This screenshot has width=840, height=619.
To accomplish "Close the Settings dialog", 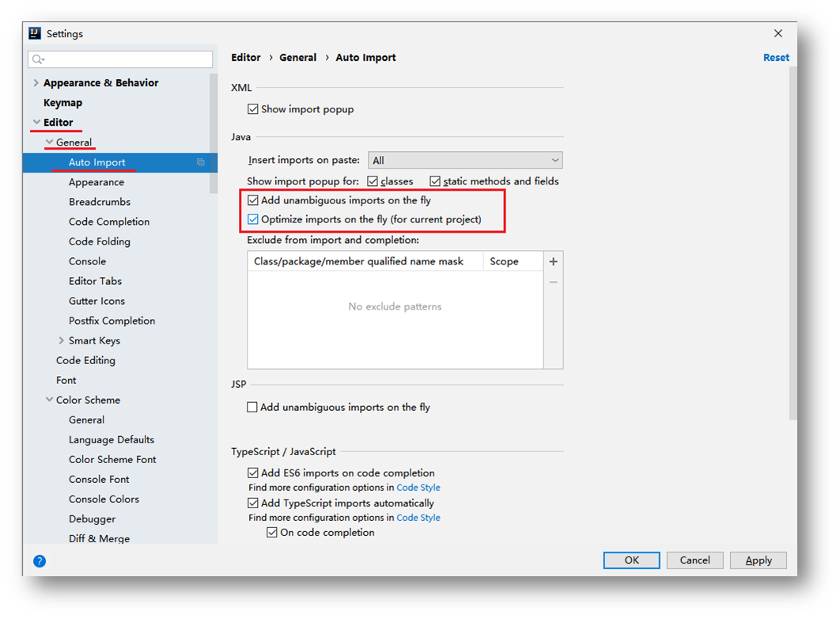I will click(x=778, y=33).
